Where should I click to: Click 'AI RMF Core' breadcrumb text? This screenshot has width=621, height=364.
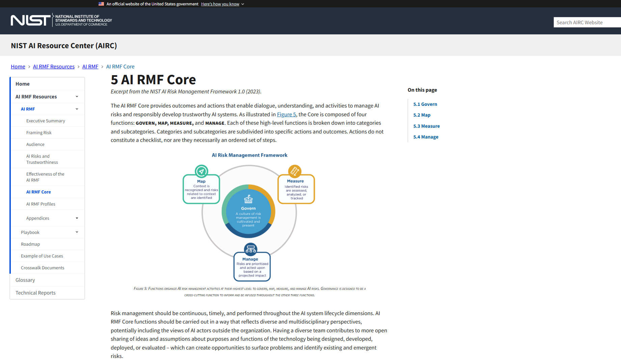pos(120,66)
